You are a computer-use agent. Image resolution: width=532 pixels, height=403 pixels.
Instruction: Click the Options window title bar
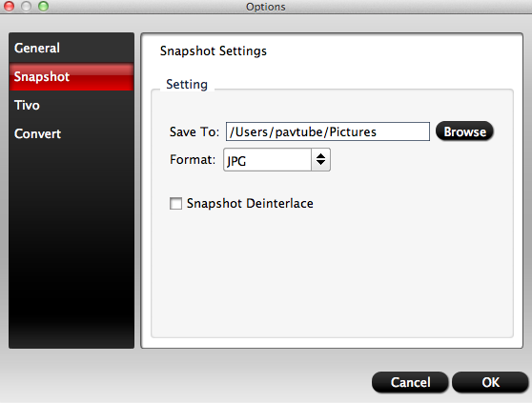266,7
